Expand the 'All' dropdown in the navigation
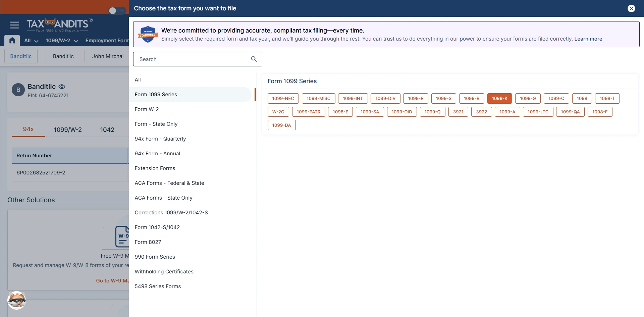Viewport: 644px width, 317px height. coord(31,40)
